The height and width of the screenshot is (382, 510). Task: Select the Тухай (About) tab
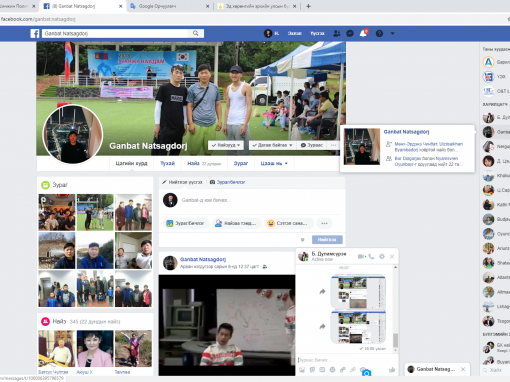(167, 163)
